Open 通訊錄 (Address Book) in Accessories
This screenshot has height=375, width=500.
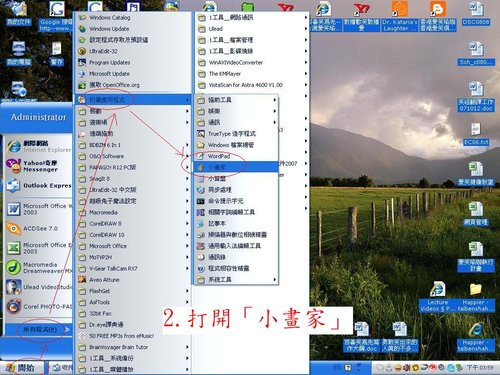(236, 257)
